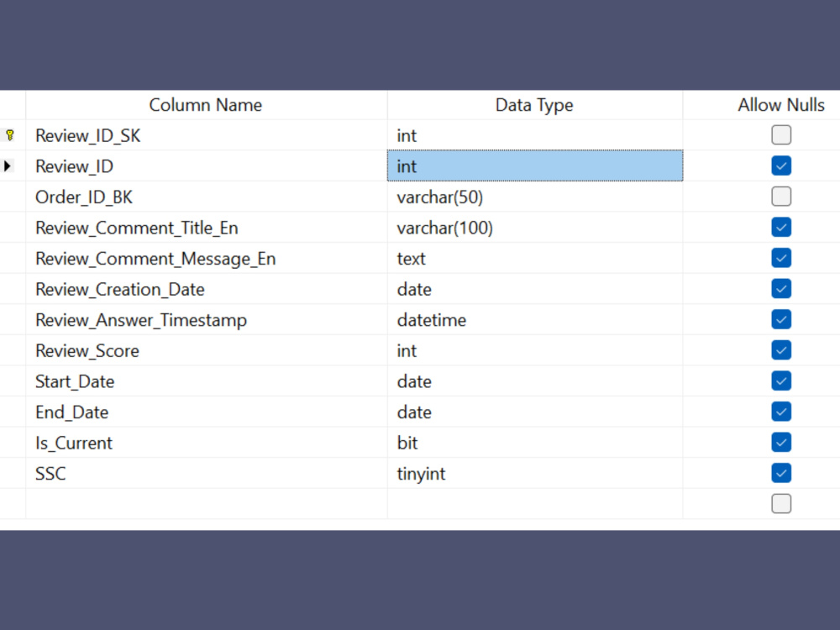Select the Review_Answer_Timestamp column name cell
840x630 pixels.
click(x=207, y=320)
